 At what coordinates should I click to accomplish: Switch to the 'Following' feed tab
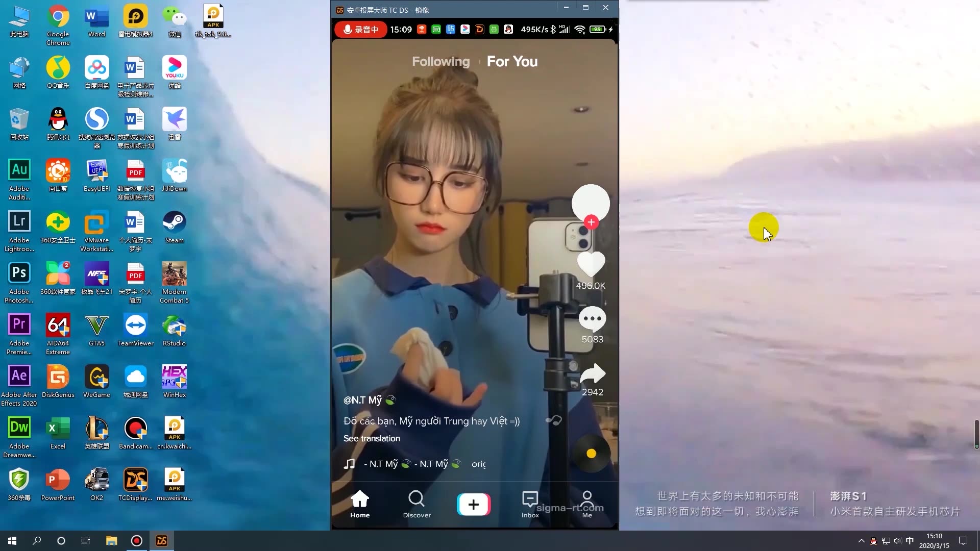[441, 61]
